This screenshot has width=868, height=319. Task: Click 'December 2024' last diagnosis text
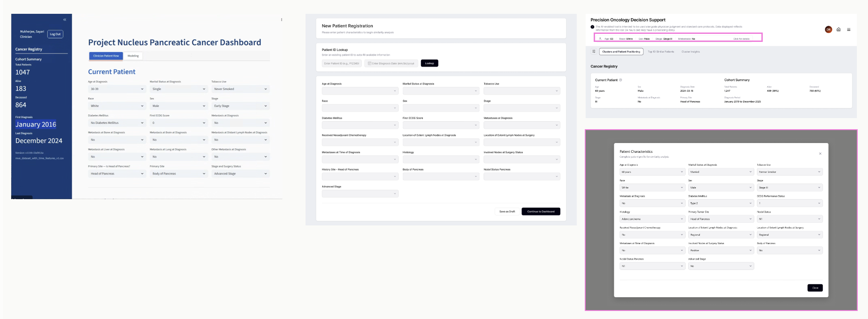coord(39,141)
